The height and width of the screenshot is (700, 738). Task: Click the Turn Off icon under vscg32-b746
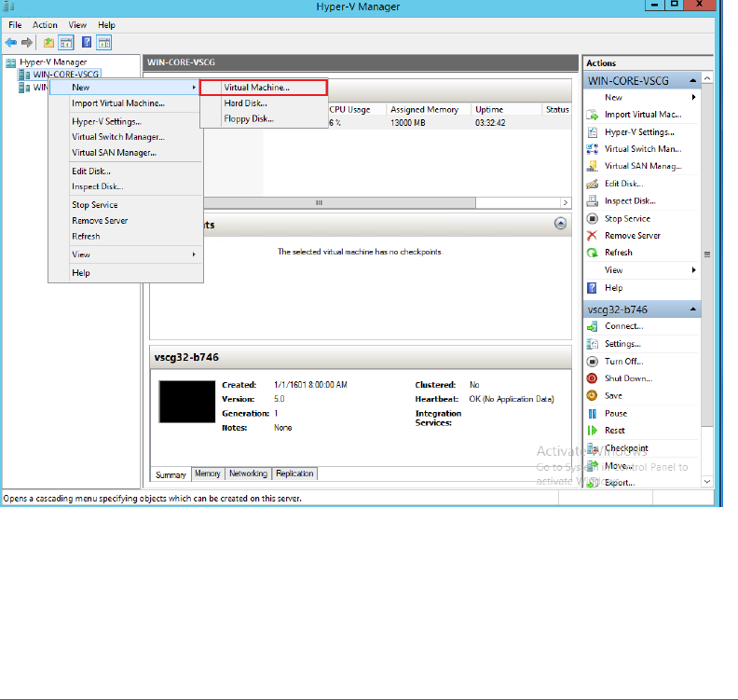pyautogui.click(x=592, y=362)
